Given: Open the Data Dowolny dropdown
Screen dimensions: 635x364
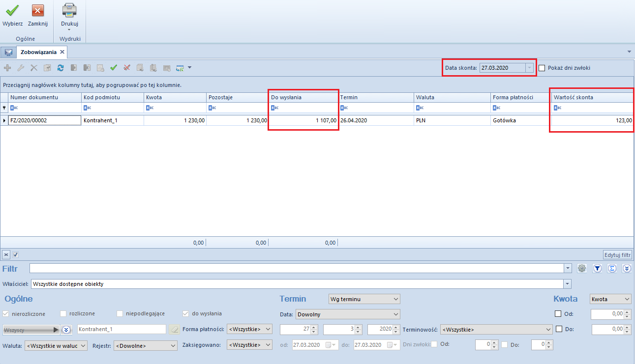Looking at the screenshot, I should [348, 314].
